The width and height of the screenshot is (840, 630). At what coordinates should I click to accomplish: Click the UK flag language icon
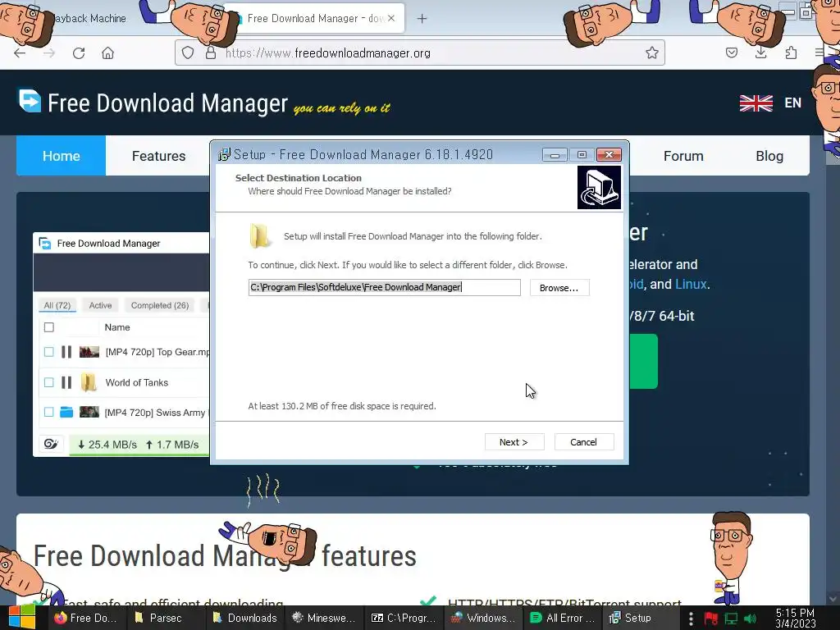pyautogui.click(x=756, y=103)
